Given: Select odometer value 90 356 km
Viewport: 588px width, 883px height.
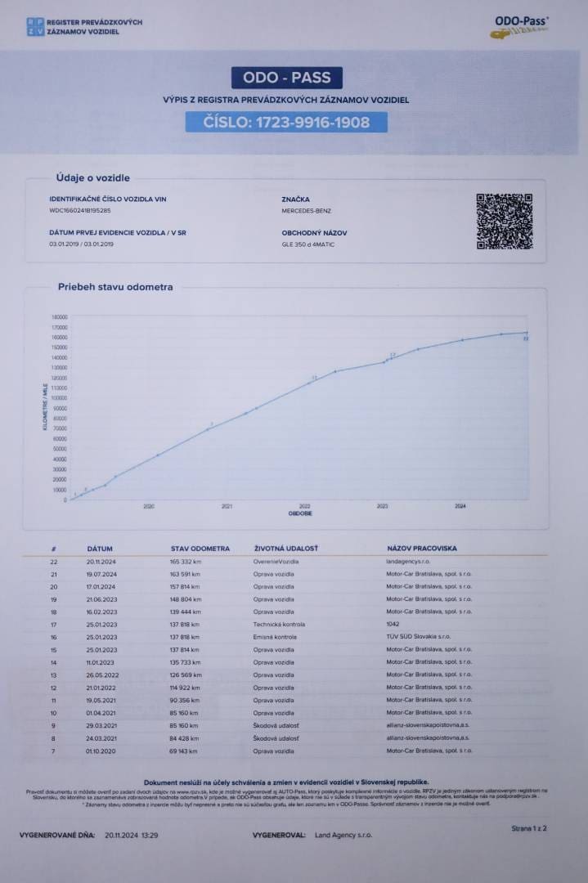Looking at the screenshot, I should pyautogui.click(x=184, y=701).
